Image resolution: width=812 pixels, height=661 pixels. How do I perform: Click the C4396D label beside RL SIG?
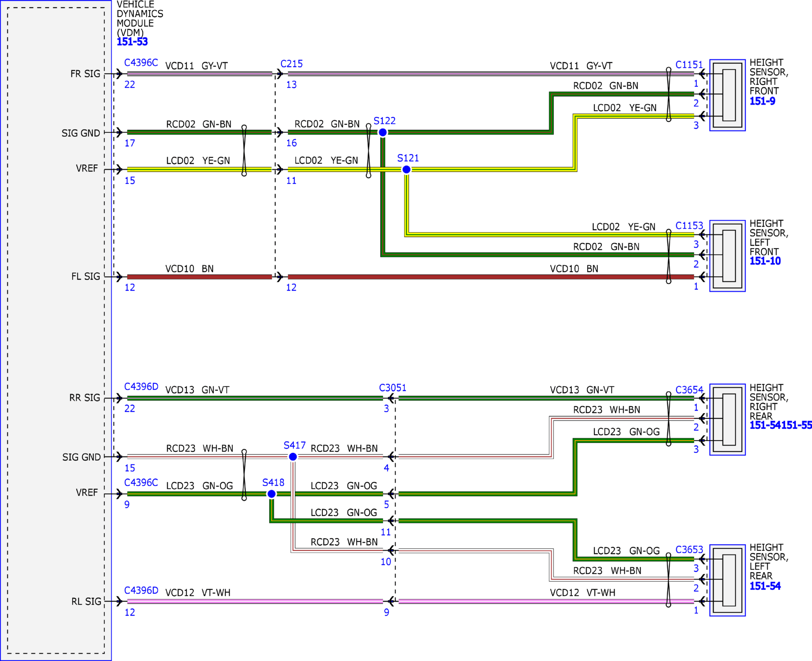click(x=141, y=591)
